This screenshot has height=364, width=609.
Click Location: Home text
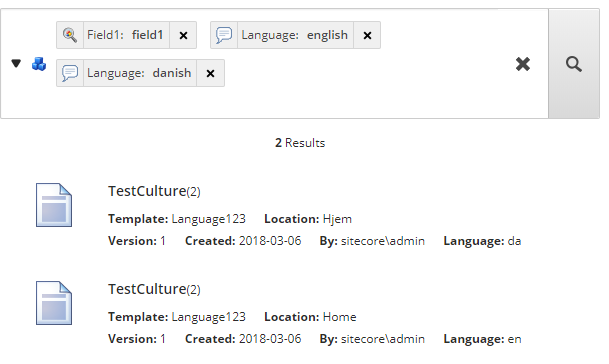click(x=310, y=317)
